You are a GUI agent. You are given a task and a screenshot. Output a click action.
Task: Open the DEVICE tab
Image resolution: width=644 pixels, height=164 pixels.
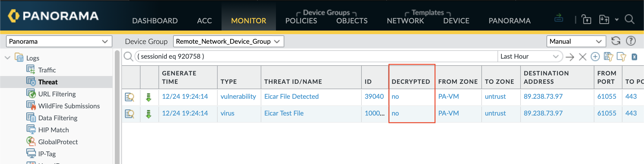(x=456, y=21)
